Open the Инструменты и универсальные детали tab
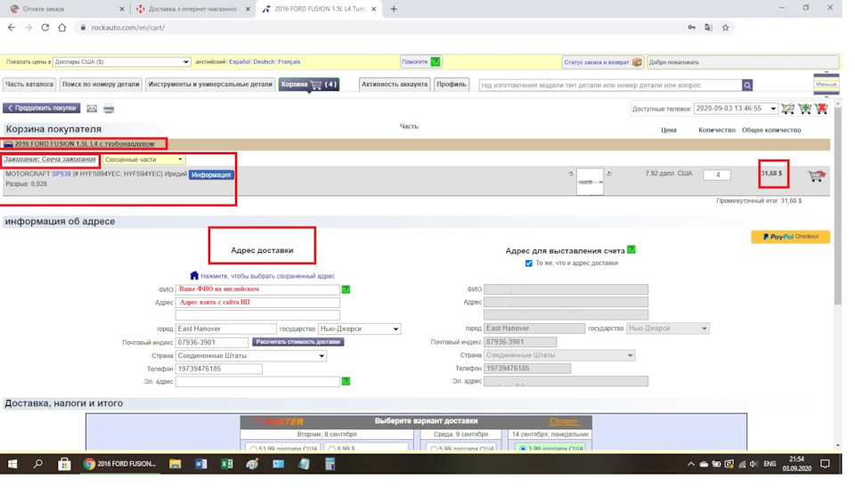 (x=210, y=85)
